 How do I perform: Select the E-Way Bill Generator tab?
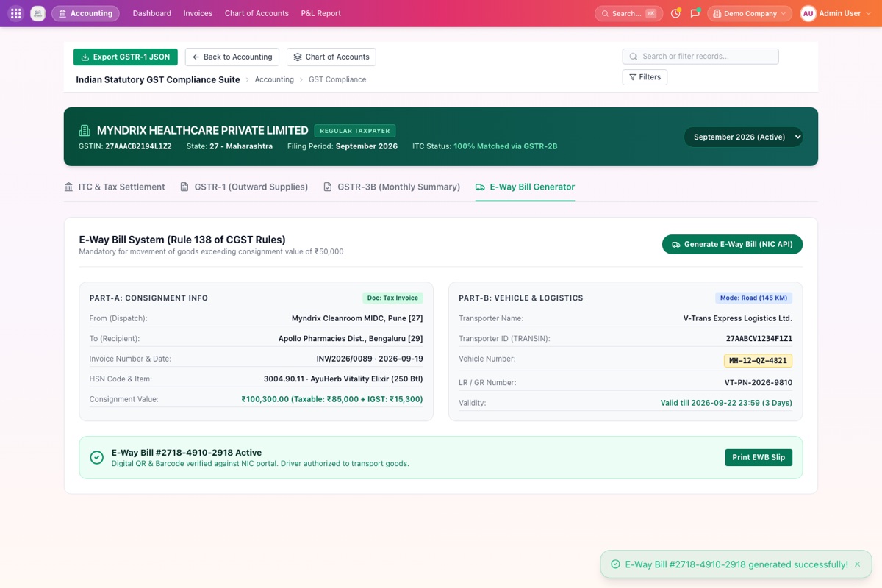click(x=525, y=187)
